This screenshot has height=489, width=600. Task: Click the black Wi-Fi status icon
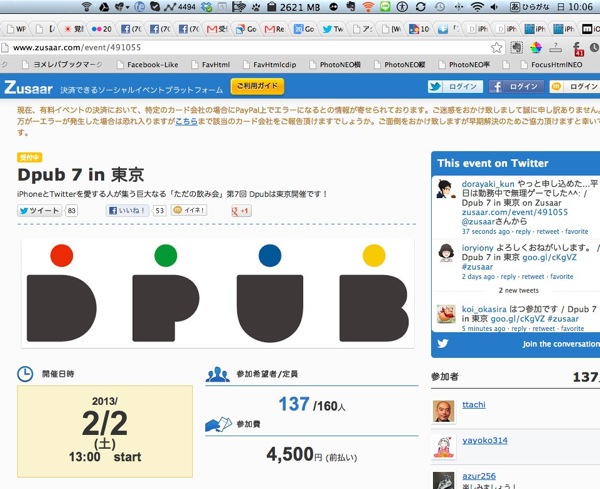[477, 7]
